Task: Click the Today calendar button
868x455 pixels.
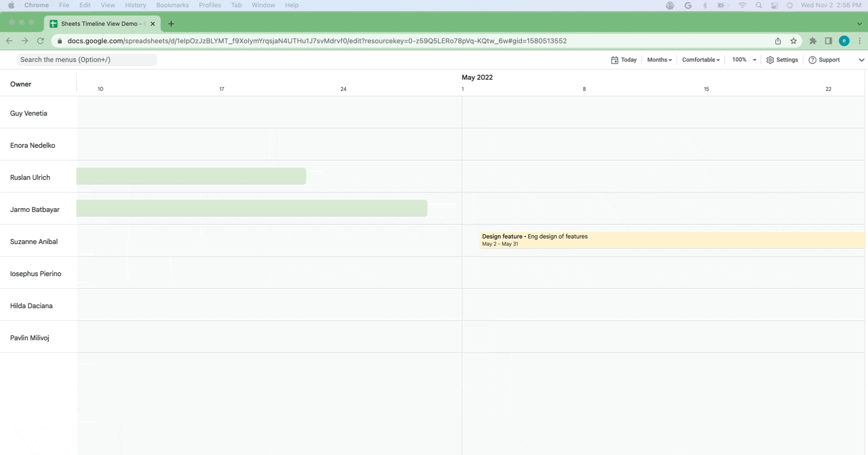Action: tap(624, 60)
